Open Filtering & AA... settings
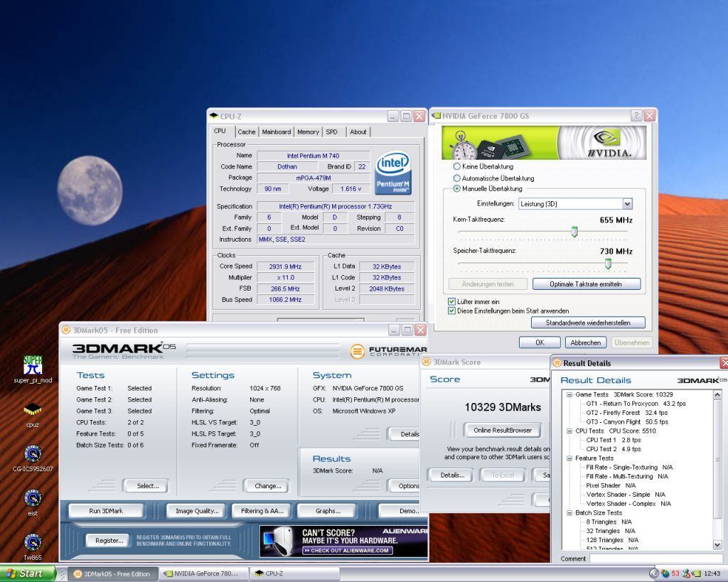 pyautogui.click(x=262, y=510)
